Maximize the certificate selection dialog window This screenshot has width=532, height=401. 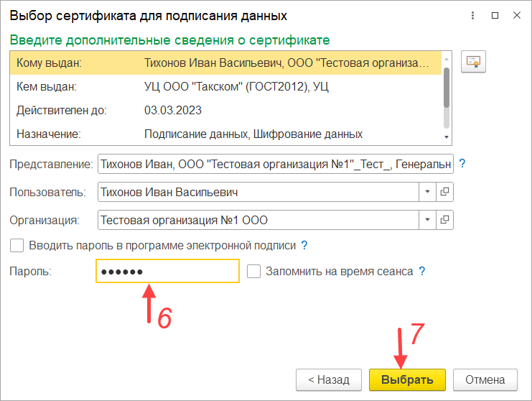pos(494,14)
